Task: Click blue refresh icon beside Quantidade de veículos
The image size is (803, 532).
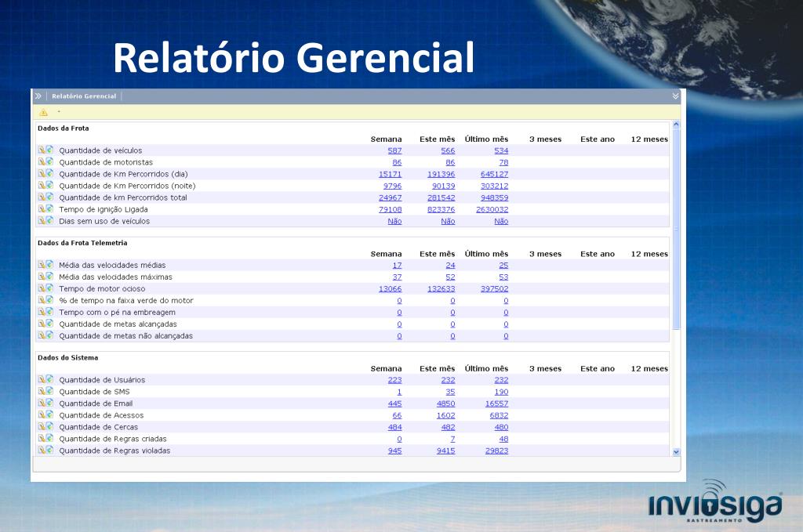Action: (49, 150)
